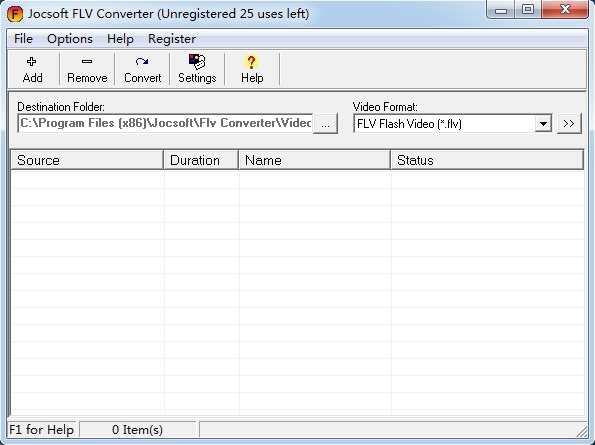Click the Jocsoft app icon in title bar
The width and height of the screenshot is (595, 445).
pos(15,14)
